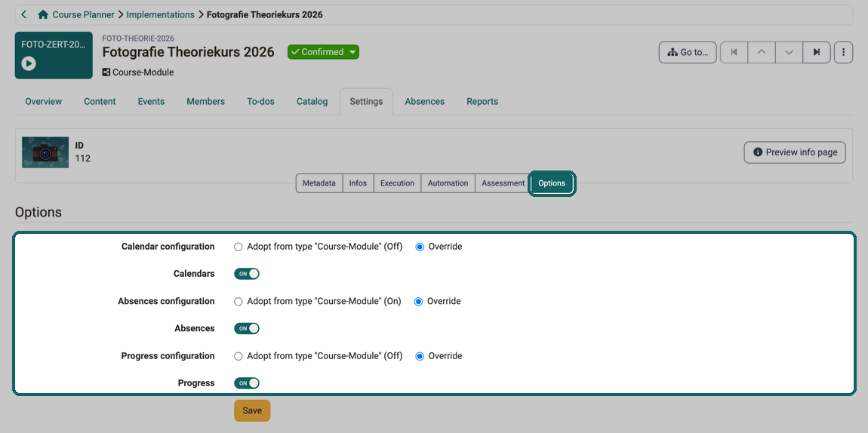Screen dimensions: 868x433
Task: Select Adopt from type for Calendar configuration
Action: coord(238,247)
